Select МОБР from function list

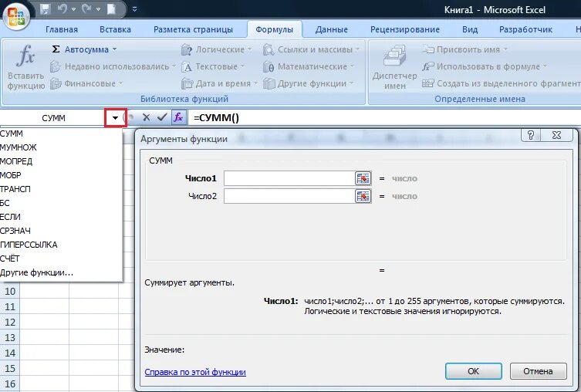point(61,175)
